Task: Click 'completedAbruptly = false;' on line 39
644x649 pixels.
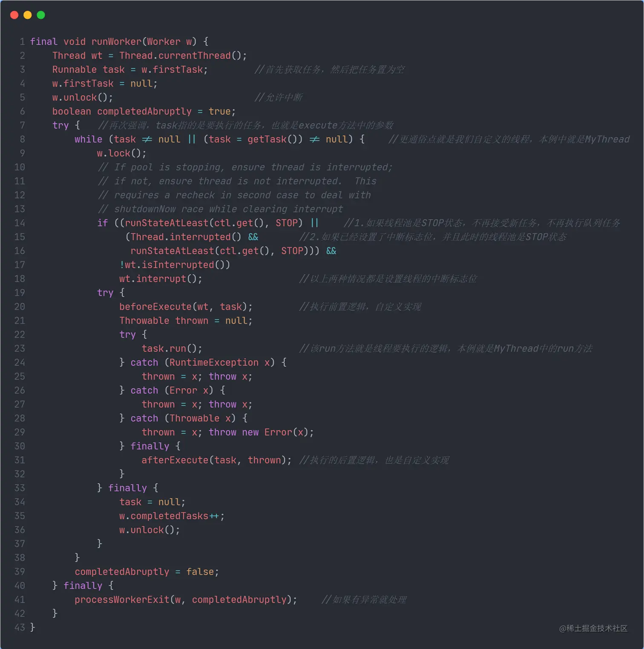Action: [x=147, y=571]
